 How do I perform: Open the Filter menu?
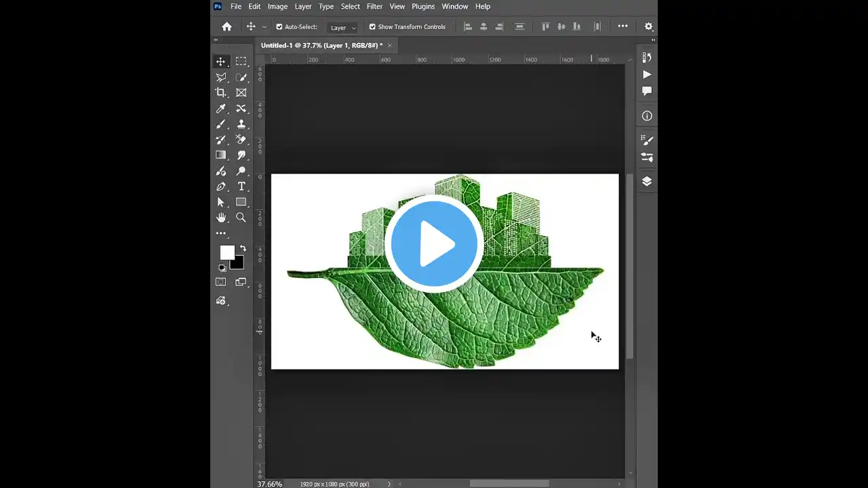coord(374,6)
